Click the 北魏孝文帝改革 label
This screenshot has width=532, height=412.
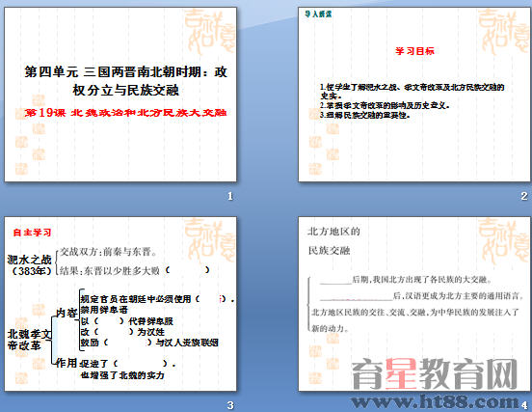click(29, 340)
